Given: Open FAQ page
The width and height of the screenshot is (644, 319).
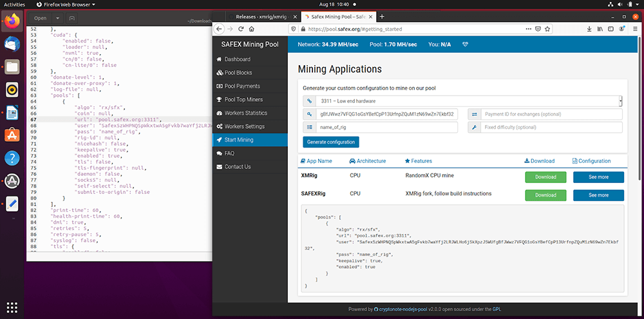Looking at the screenshot, I should (250, 153).
